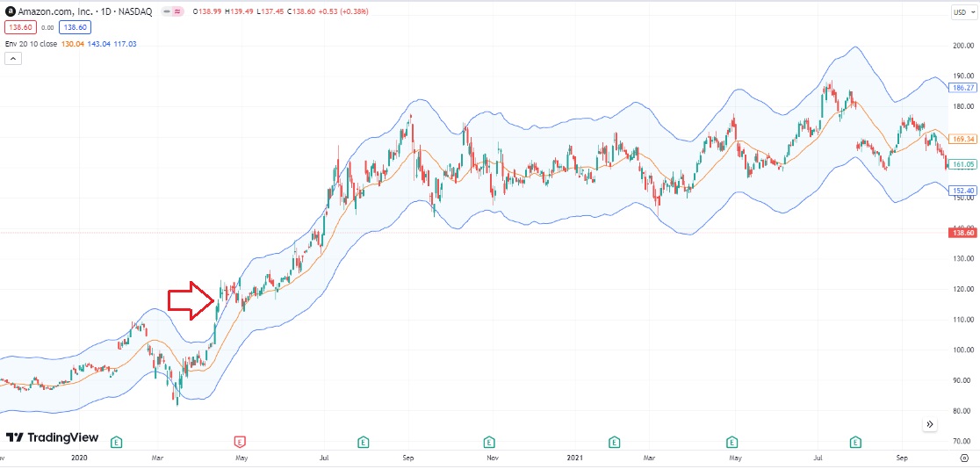Toggle the pink approximate-data indicator

[177, 11]
